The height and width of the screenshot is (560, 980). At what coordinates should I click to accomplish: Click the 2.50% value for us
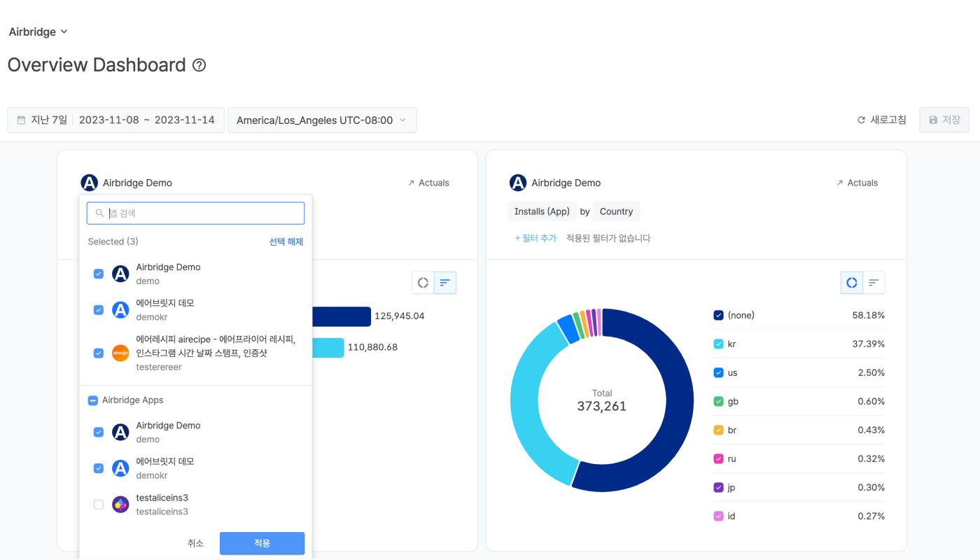(871, 372)
